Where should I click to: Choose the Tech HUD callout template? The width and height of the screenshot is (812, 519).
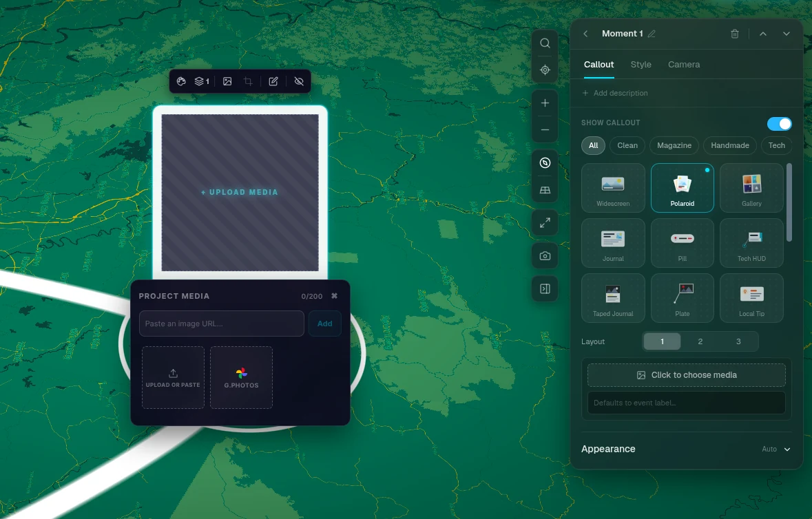(751, 243)
